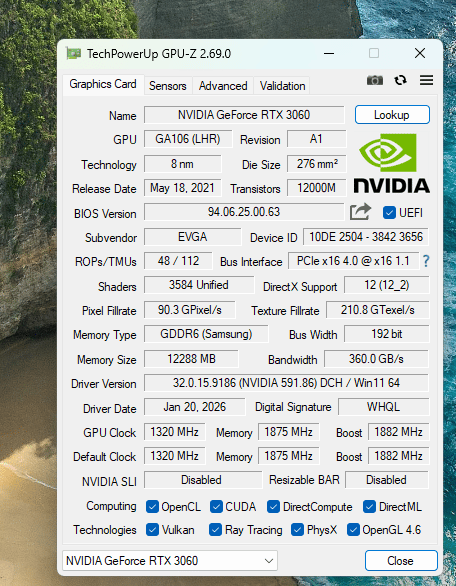The height and width of the screenshot is (586, 456).
Task: Click the Memory Size value 12288 MB
Action: coord(191,359)
